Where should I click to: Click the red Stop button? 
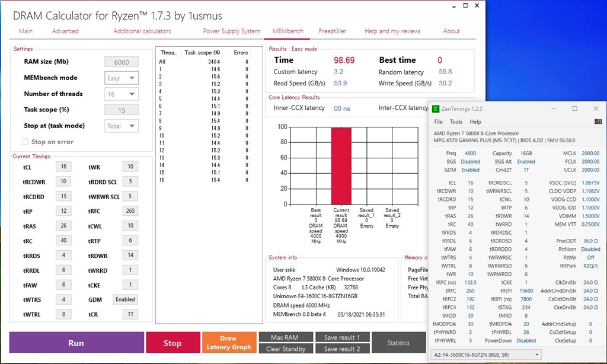(x=172, y=342)
